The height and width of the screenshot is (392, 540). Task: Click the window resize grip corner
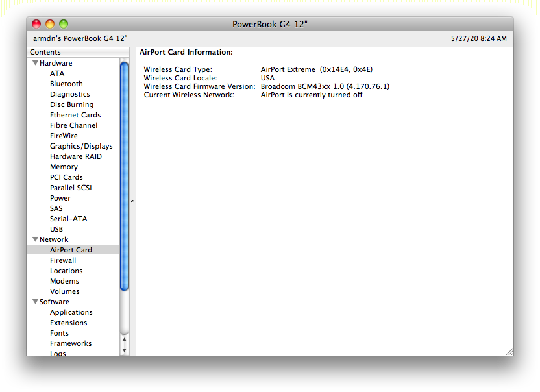point(509,352)
